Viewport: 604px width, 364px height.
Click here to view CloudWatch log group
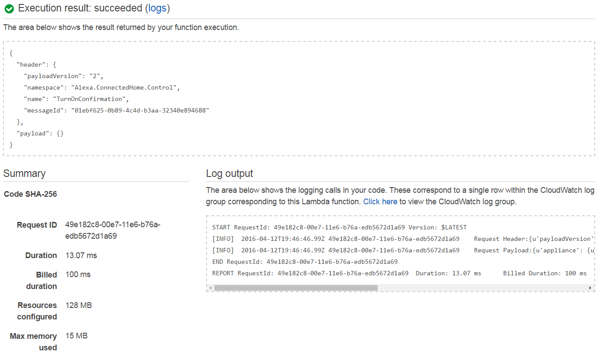380,201
